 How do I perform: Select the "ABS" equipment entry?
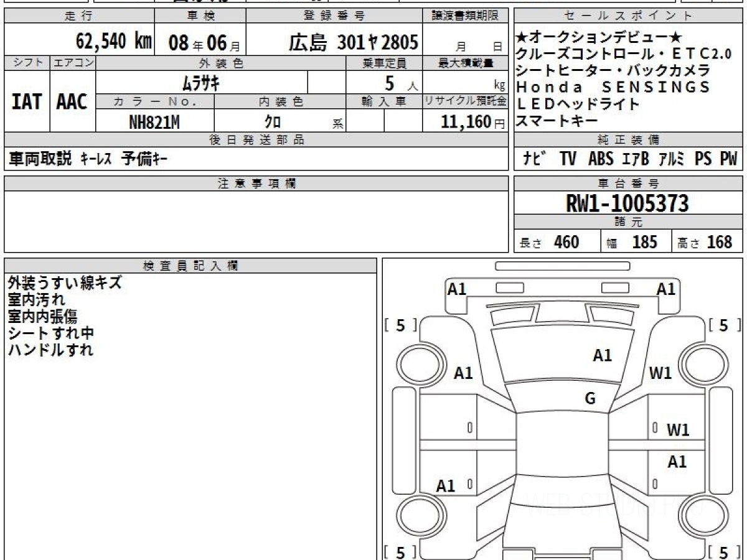click(601, 159)
